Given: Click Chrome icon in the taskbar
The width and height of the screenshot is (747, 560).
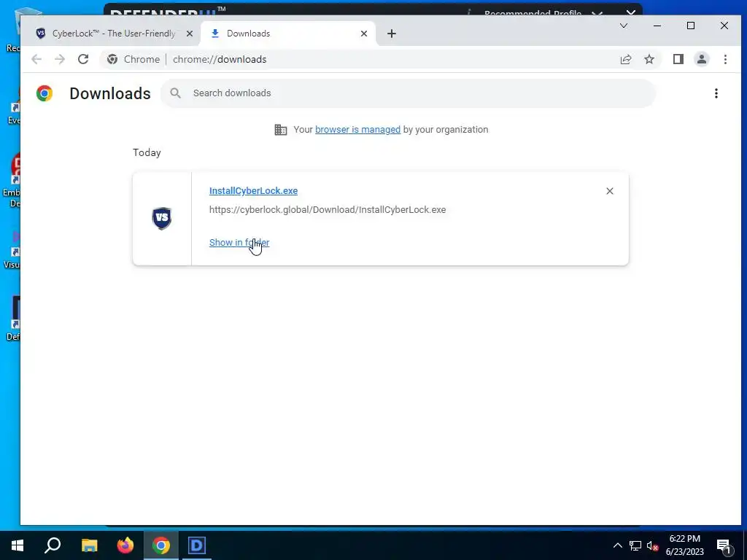Looking at the screenshot, I should [x=161, y=545].
